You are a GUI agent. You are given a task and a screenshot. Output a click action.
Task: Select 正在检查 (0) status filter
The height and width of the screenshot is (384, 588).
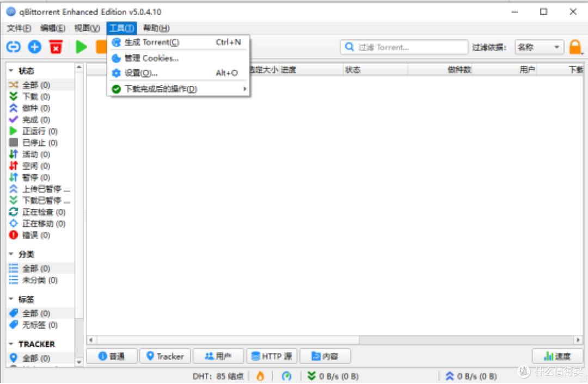coord(40,213)
